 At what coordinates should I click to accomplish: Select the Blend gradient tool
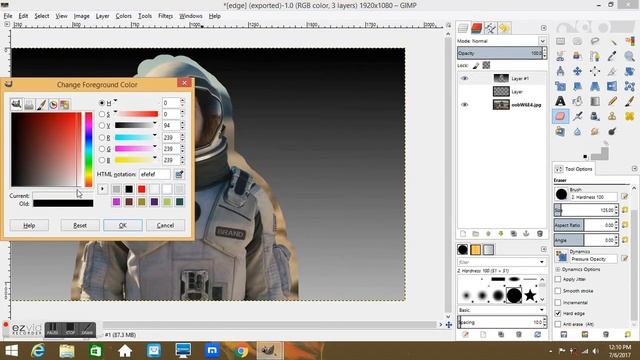(595, 101)
